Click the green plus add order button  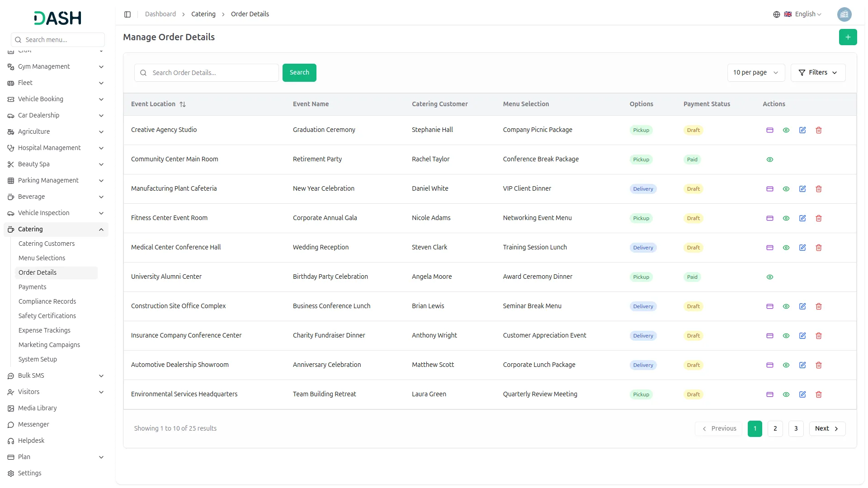click(847, 37)
